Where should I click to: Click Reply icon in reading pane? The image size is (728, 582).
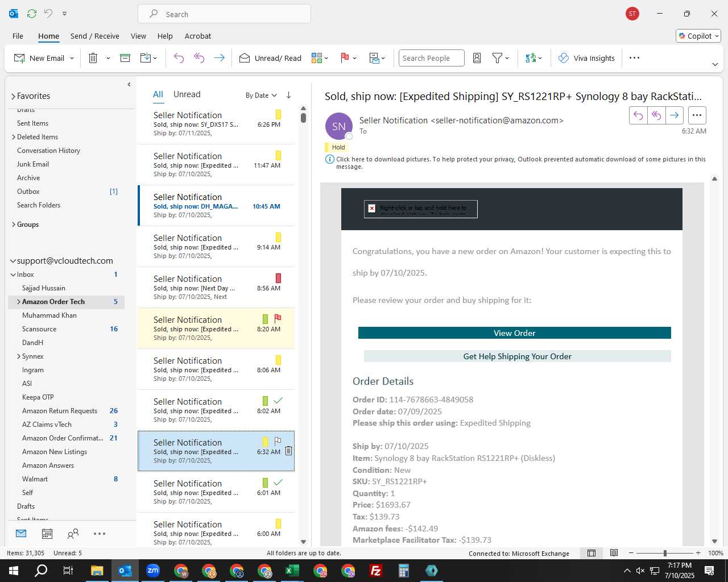tap(638, 115)
